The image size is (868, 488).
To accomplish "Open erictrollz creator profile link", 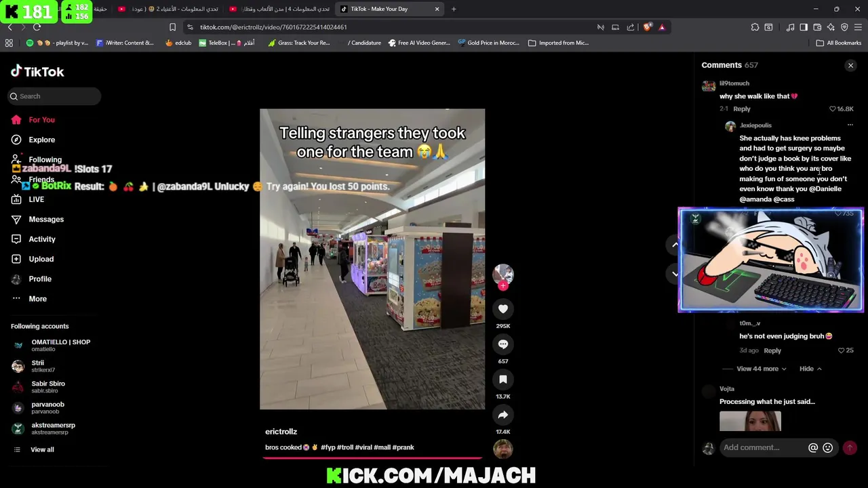I will (x=281, y=432).
